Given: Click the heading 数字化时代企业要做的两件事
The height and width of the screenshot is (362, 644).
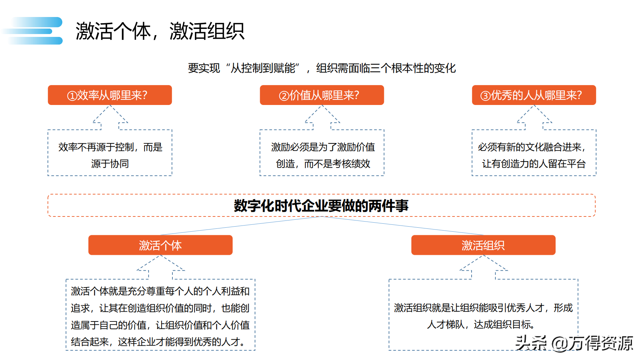Looking at the screenshot, I should pyautogui.click(x=321, y=206).
